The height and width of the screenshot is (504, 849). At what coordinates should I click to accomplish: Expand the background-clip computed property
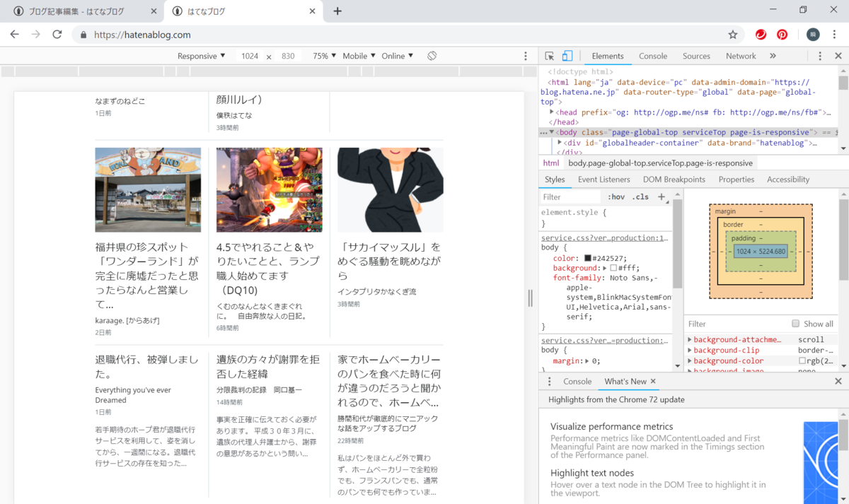point(690,351)
